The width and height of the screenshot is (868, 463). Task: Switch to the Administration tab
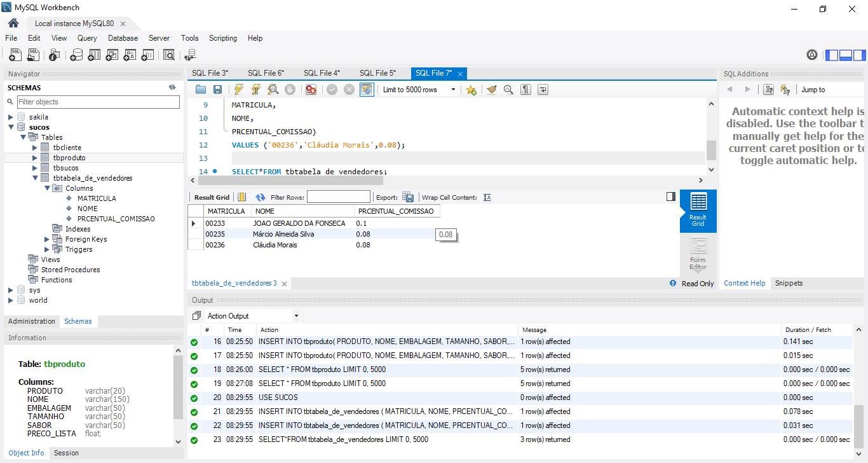point(32,321)
